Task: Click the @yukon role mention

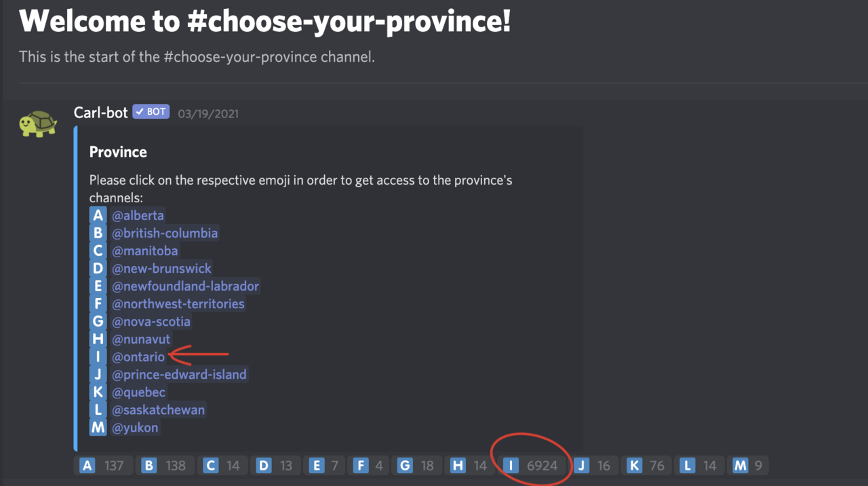Action: 135,428
